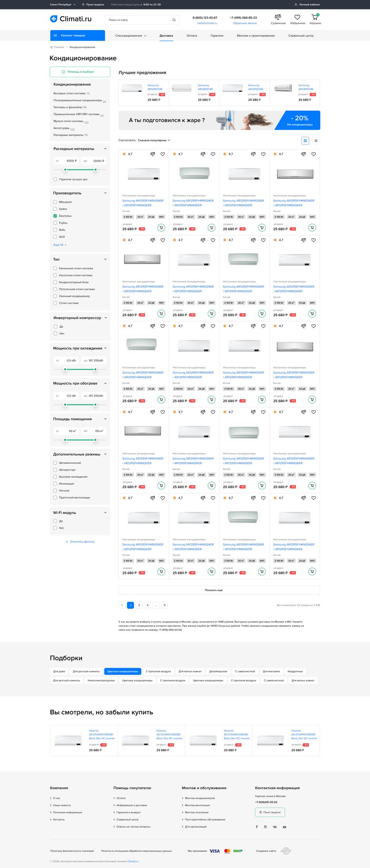
Task: Collapse Площадь помещения filter section
Action: (105, 419)
